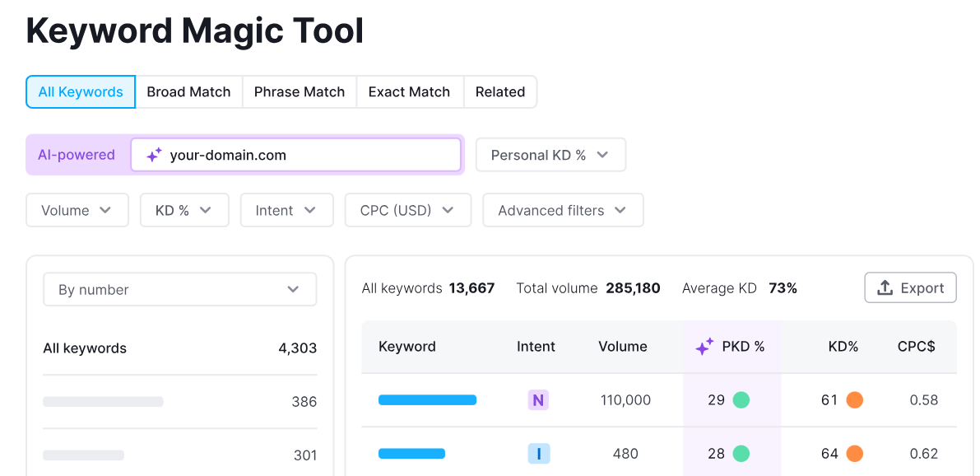Sort by the Keyword column header
Screen dimensions: 980x476
(407, 347)
